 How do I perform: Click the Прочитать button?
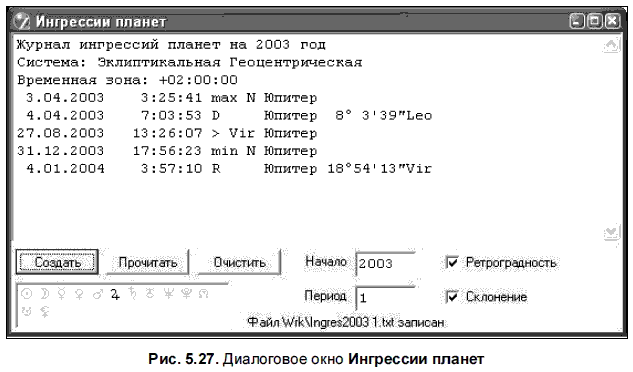(148, 262)
